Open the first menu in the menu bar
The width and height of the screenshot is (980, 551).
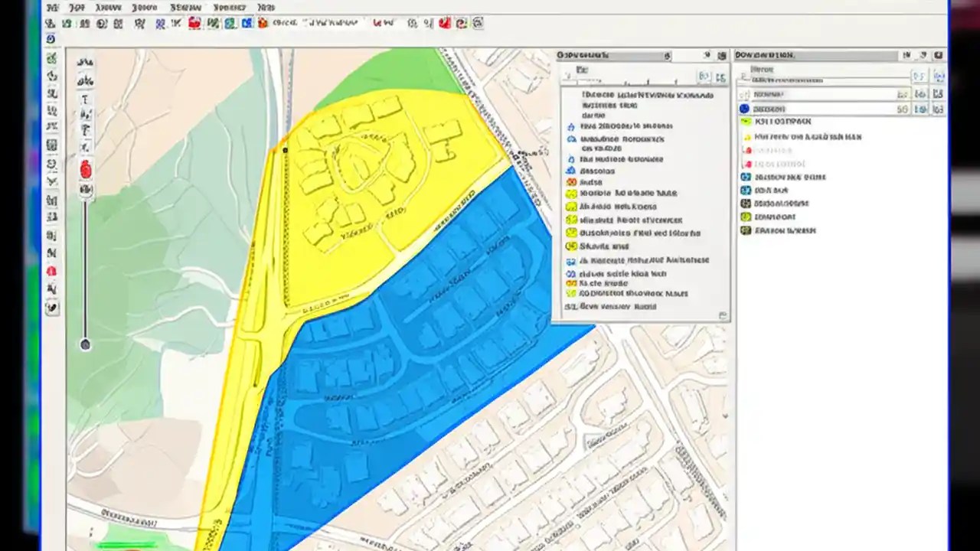(52, 7)
